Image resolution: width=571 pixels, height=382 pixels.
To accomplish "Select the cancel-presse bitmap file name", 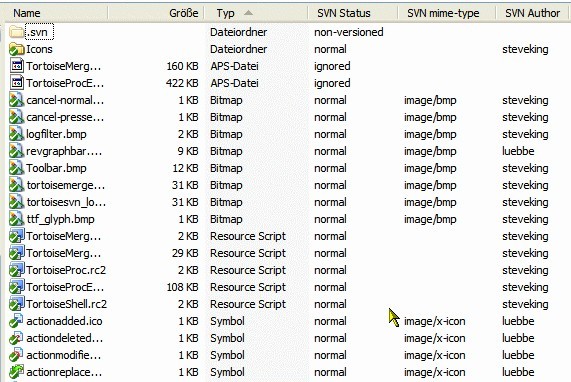I will tap(65, 117).
